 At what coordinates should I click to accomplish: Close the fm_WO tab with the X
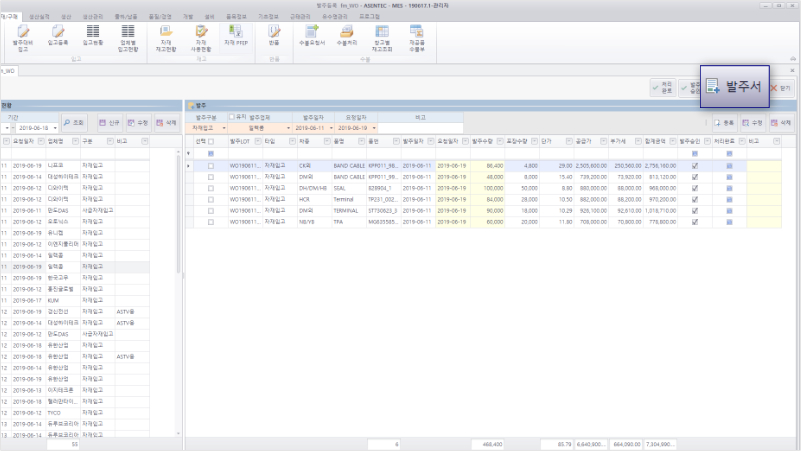tap(792, 71)
